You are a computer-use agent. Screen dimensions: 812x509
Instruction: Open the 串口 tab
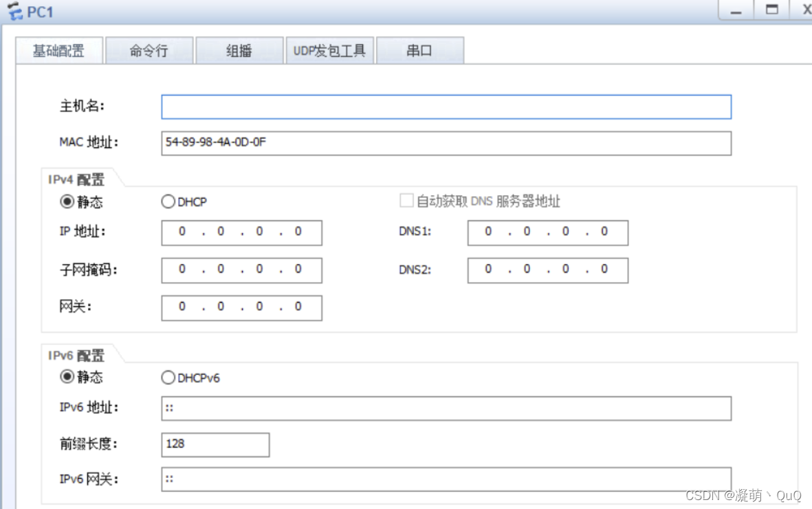pyautogui.click(x=419, y=51)
